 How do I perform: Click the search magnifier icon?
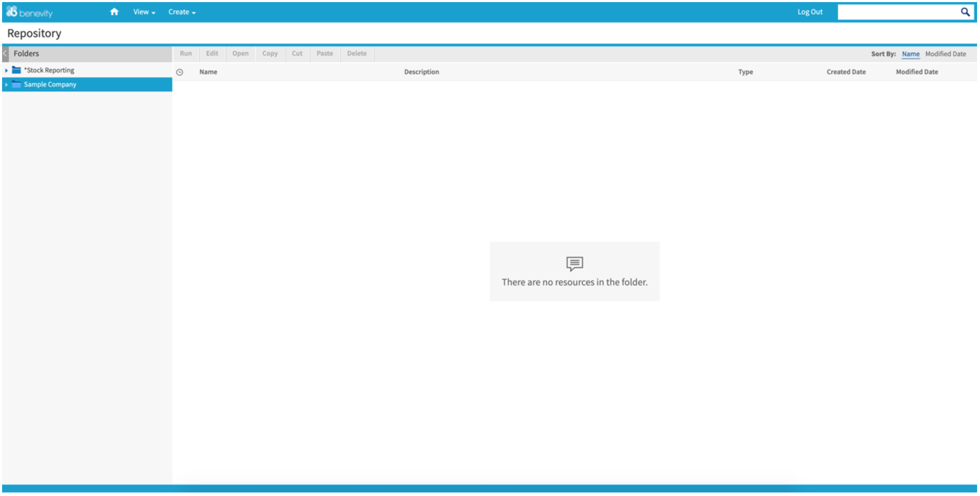pyautogui.click(x=965, y=12)
